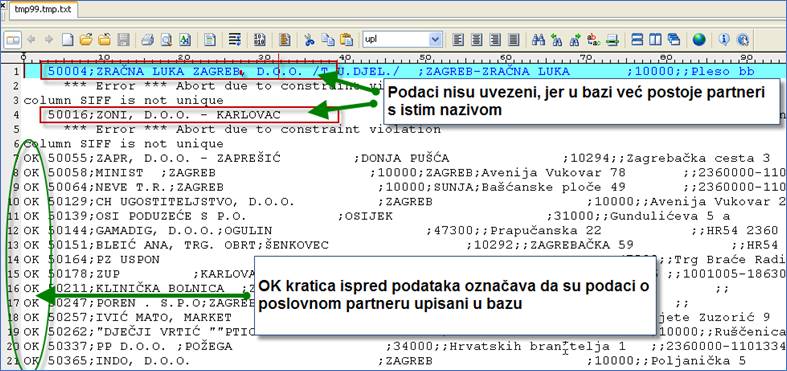This screenshot has height=371, width=787.
Task: Click the New file icon
Action: tap(67, 39)
